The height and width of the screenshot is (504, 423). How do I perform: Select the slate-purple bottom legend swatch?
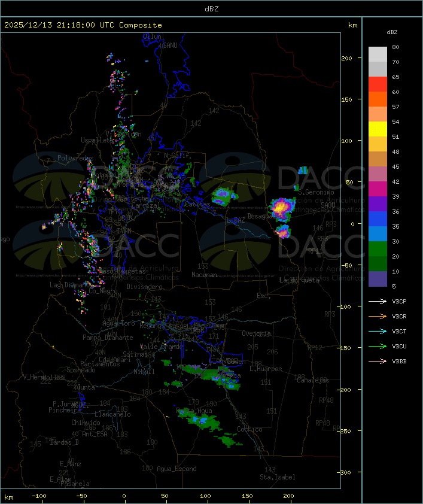378,279
